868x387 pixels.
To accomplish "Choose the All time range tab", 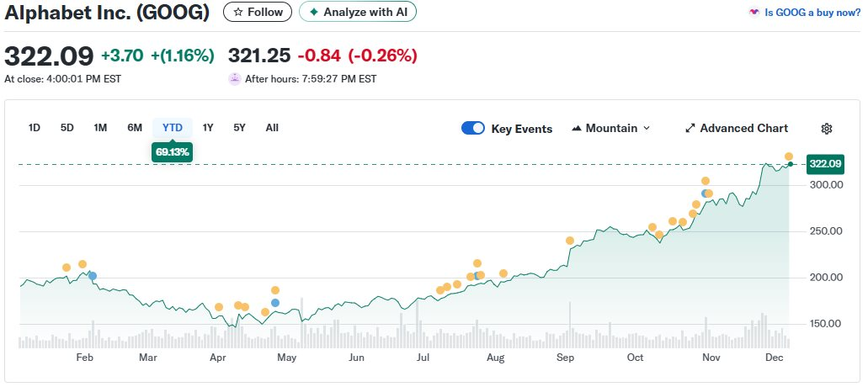I will (x=272, y=128).
